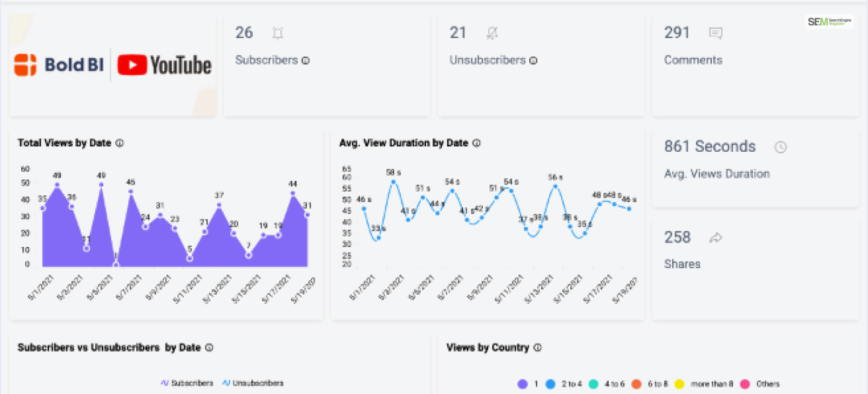Screen dimensions: 868x394
Task: Click the 'Comments' label
Action: pos(693,60)
